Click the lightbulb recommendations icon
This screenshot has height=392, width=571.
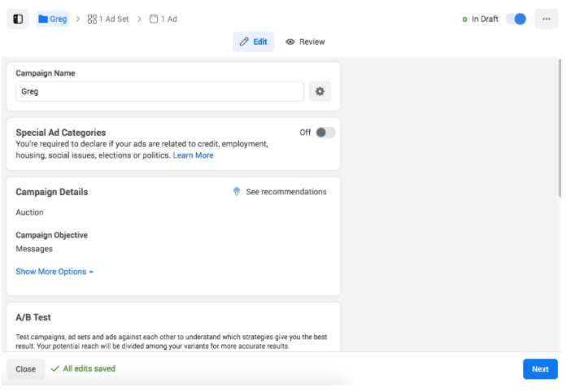coord(237,192)
